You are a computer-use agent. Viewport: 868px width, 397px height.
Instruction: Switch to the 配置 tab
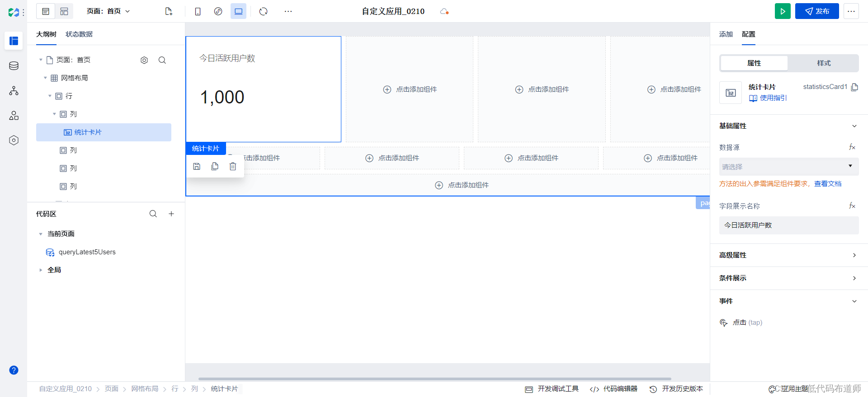[x=749, y=34]
